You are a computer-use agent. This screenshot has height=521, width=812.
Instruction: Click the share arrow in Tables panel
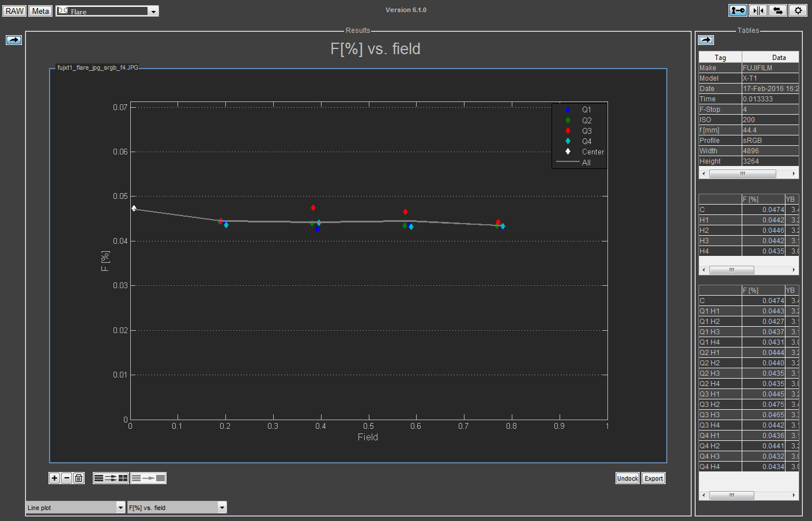(705, 40)
